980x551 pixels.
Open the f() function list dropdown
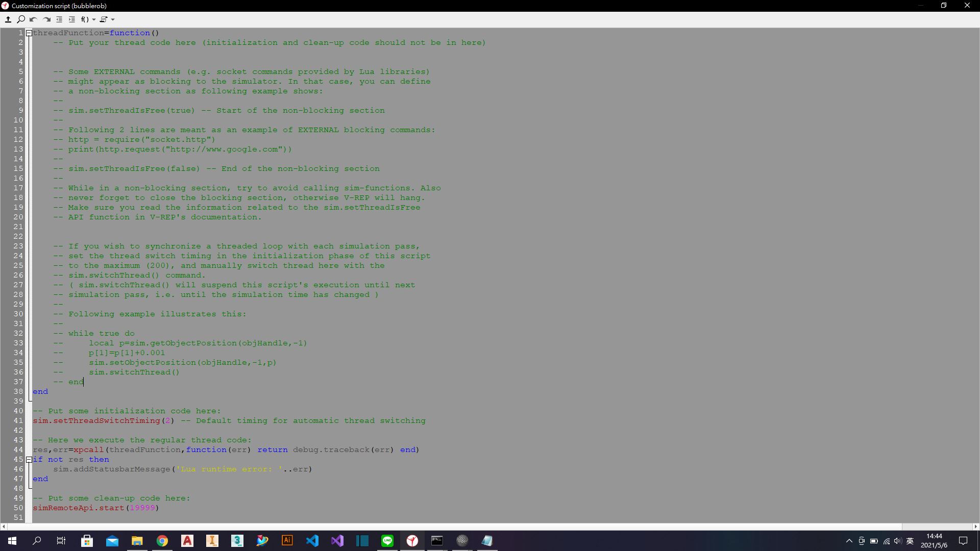pyautogui.click(x=88, y=19)
